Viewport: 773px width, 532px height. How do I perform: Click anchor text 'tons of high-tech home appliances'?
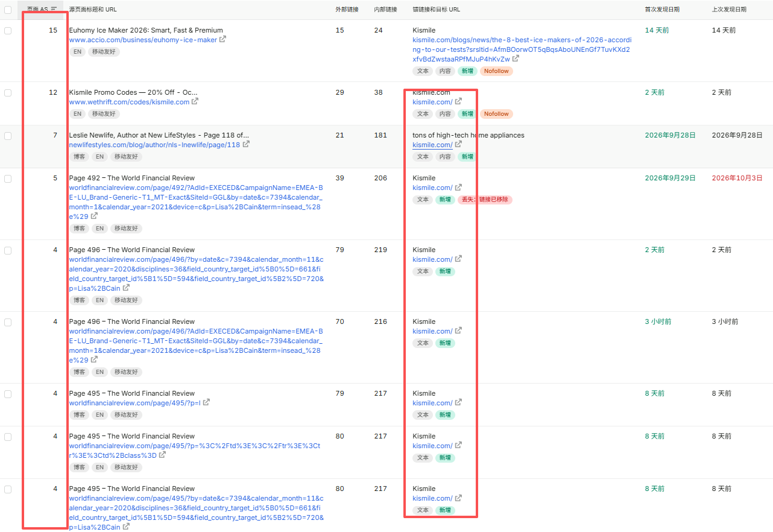click(469, 135)
